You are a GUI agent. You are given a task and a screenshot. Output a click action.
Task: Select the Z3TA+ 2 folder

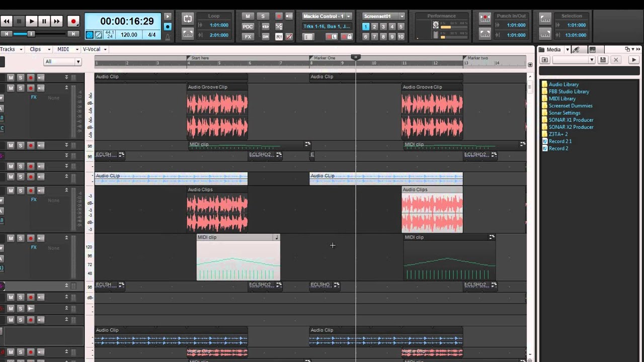coord(558,134)
